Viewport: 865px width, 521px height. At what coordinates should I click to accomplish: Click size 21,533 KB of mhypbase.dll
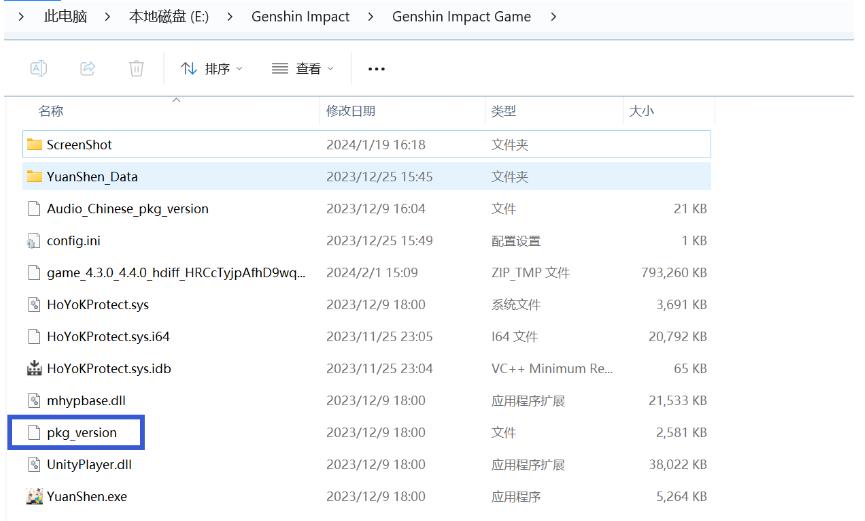(x=677, y=401)
